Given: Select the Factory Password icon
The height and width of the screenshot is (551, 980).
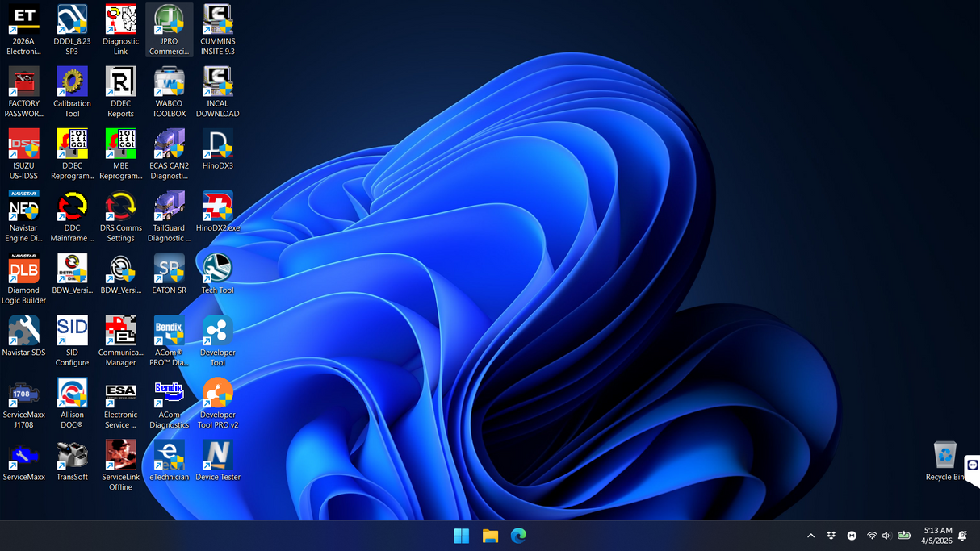Looking at the screenshot, I should [x=23, y=92].
